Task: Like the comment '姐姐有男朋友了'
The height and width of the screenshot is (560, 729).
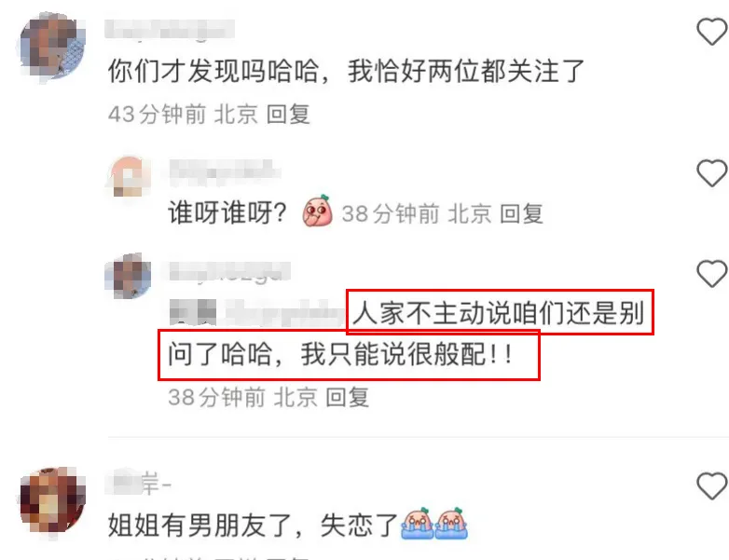Action: point(712,486)
